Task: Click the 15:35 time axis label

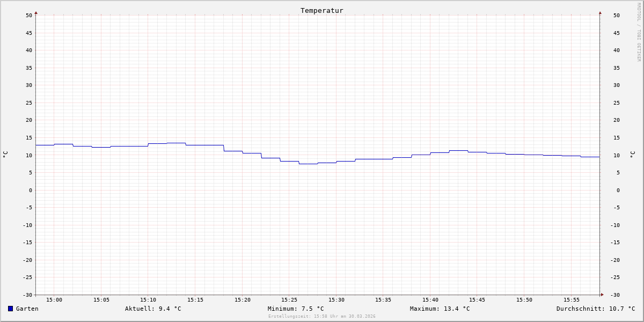Action: click(383, 300)
